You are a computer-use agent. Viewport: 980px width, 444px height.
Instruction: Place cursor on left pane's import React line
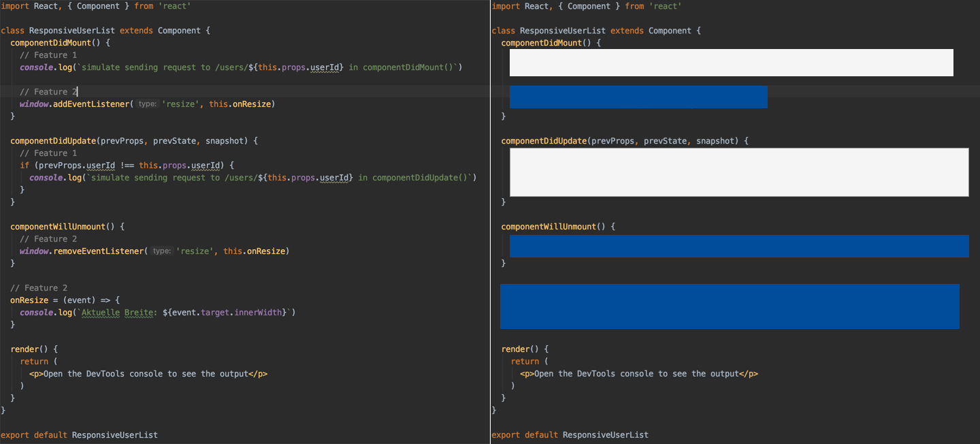pos(95,6)
